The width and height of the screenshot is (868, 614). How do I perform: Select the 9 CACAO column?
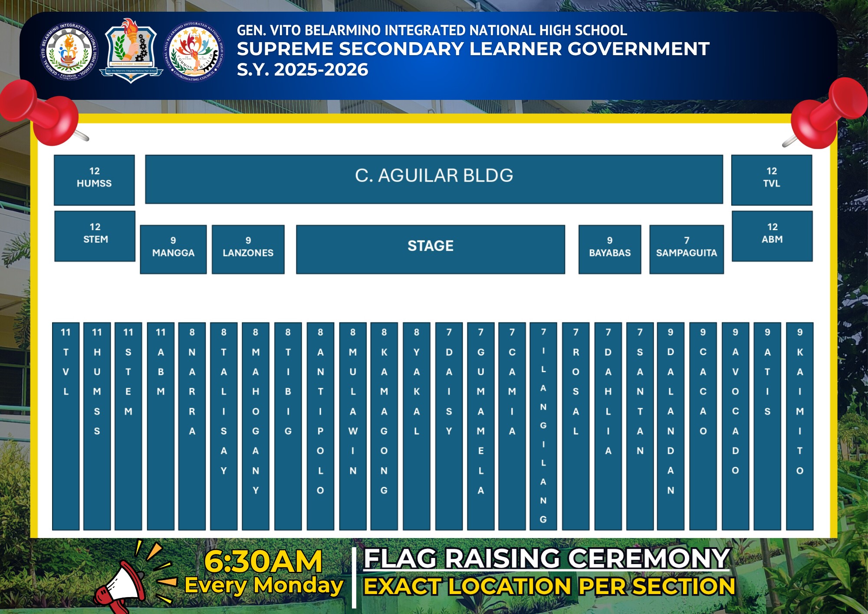704,426
